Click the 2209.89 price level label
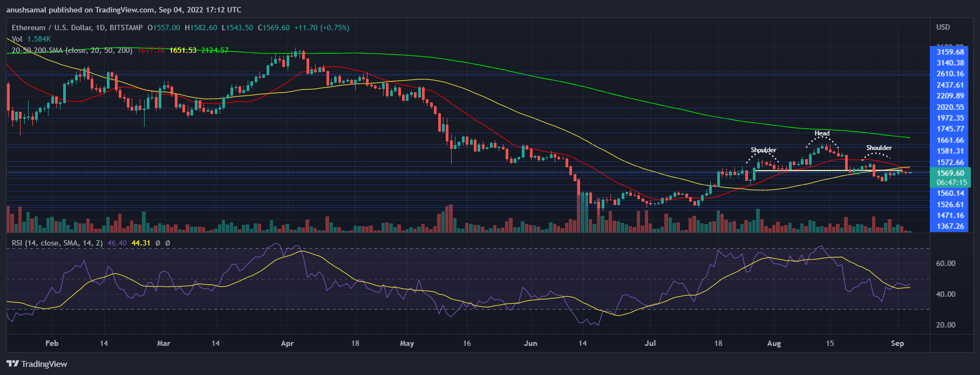 [x=950, y=96]
